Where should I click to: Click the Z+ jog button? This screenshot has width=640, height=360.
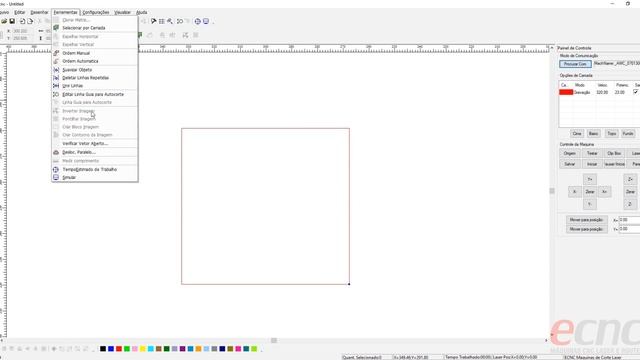point(630,180)
